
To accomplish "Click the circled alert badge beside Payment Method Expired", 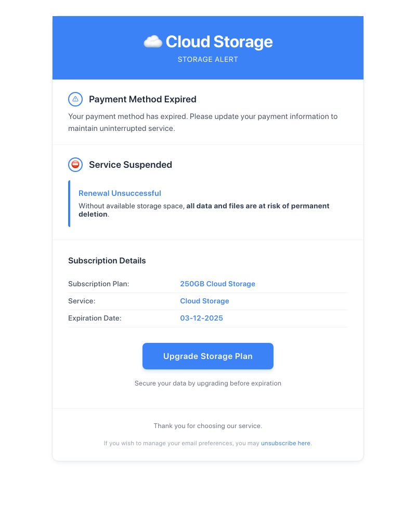I will (75, 99).
